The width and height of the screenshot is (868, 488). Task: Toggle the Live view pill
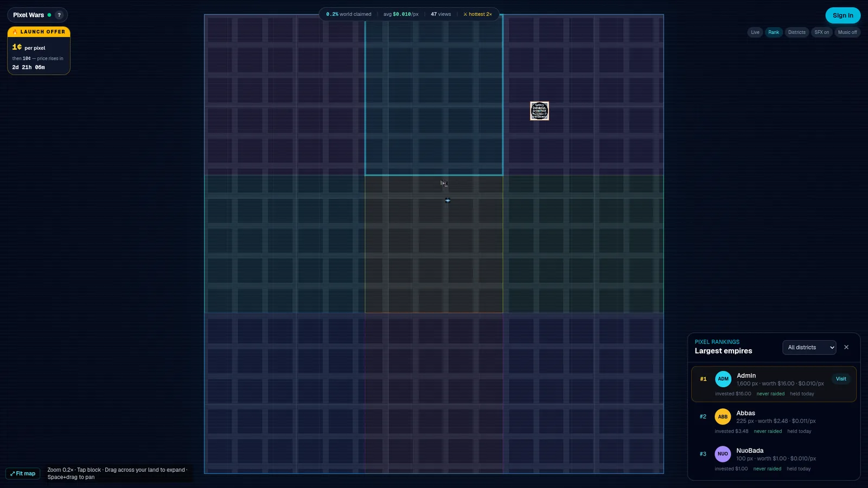(755, 33)
